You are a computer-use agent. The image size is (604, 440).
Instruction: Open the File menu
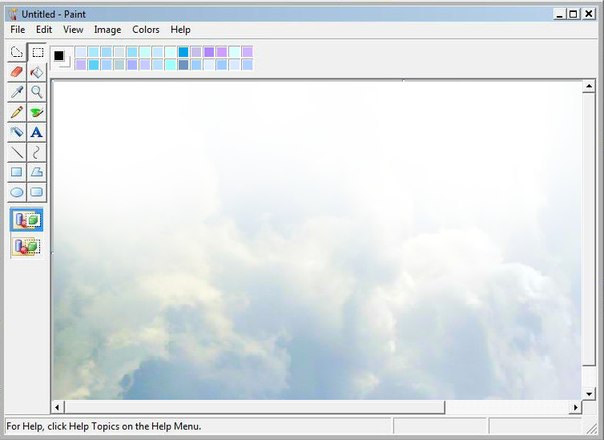(x=18, y=30)
